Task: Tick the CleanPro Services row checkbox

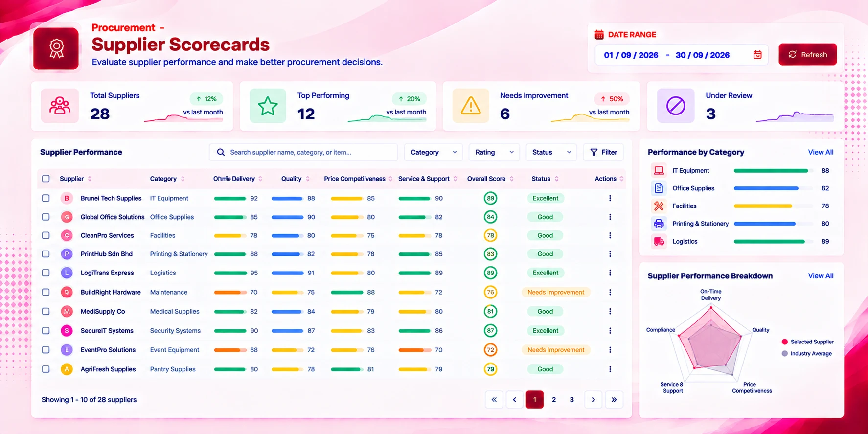Action: click(x=46, y=235)
